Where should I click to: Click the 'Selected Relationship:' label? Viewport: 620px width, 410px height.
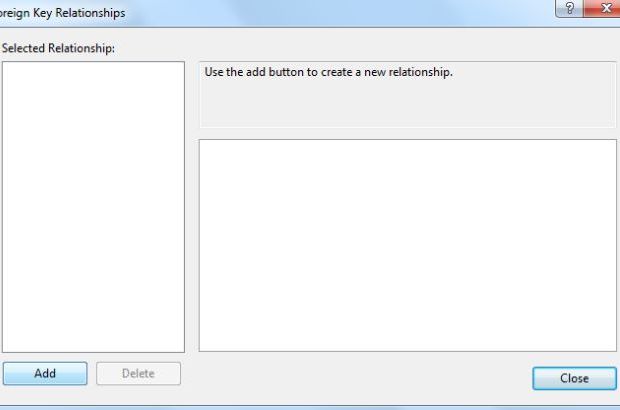[x=58, y=48]
